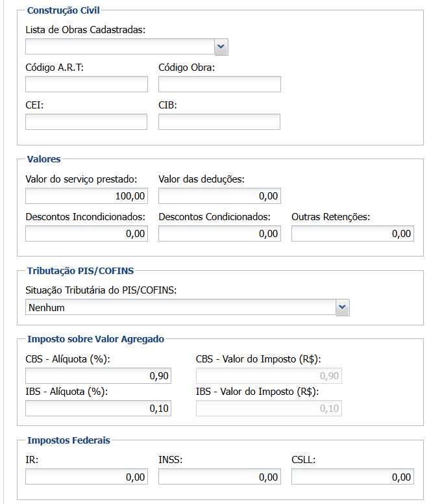The height and width of the screenshot is (504, 442).
Task: Focus the Descontos Incondicionados field
Action: click(86, 234)
